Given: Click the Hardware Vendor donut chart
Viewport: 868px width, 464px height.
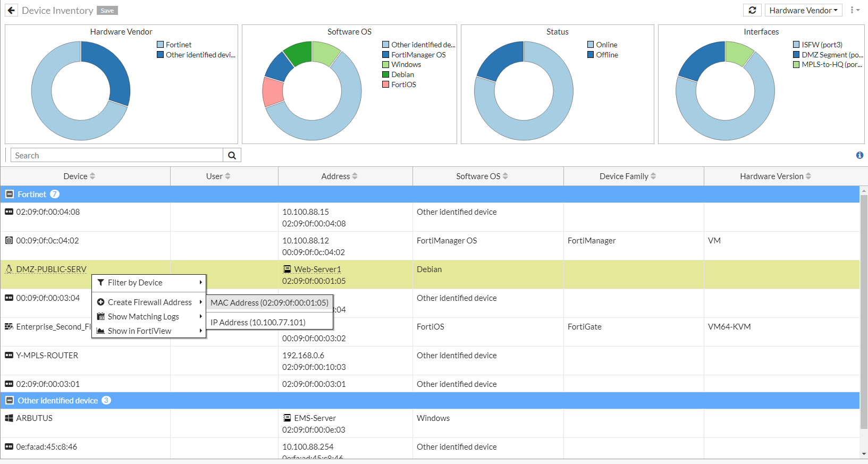Looking at the screenshot, I should pyautogui.click(x=81, y=91).
